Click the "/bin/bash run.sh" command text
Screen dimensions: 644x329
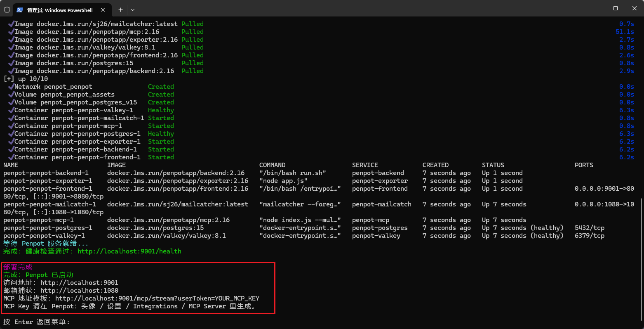point(293,173)
